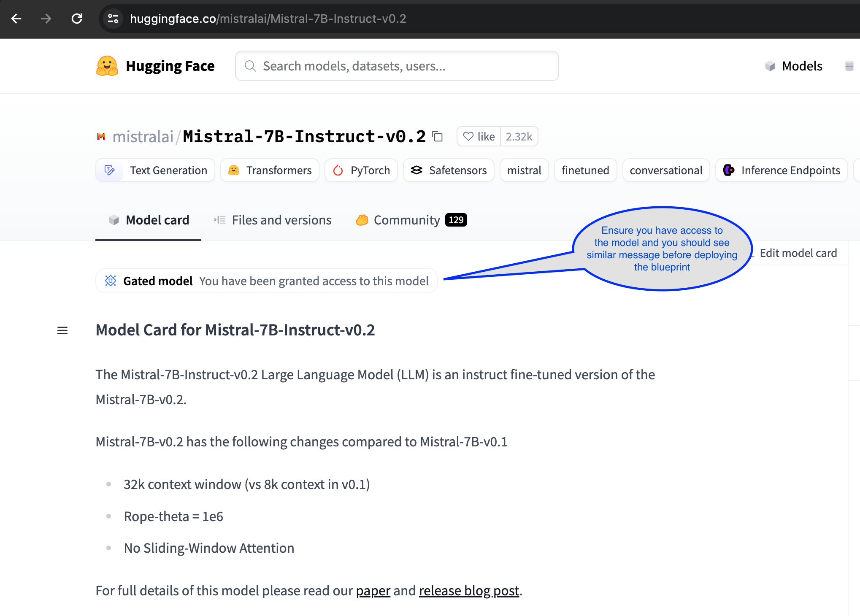This screenshot has height=616, width=860.
Task: Copy model name with the copy icon
Action: pos(438,137)
